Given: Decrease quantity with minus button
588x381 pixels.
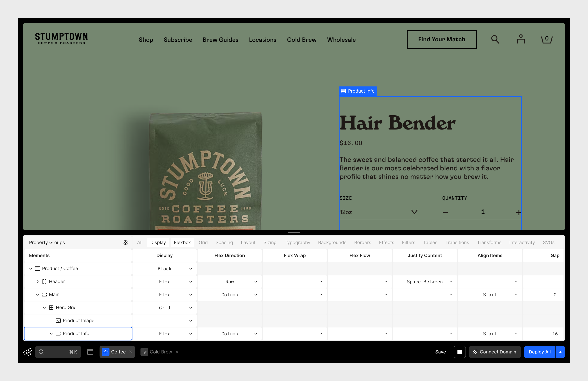Looking at the screenshot, I should coord(445,212).
